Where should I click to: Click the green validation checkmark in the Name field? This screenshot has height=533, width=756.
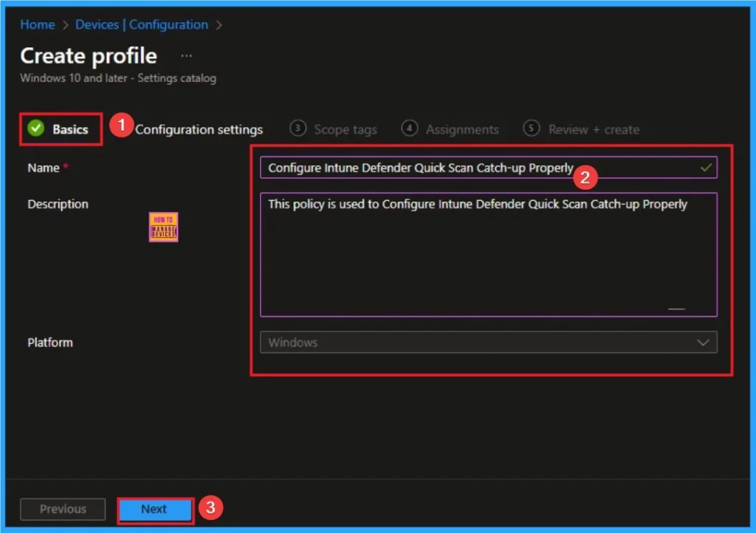pyautogui.click(x=707, y=168)
